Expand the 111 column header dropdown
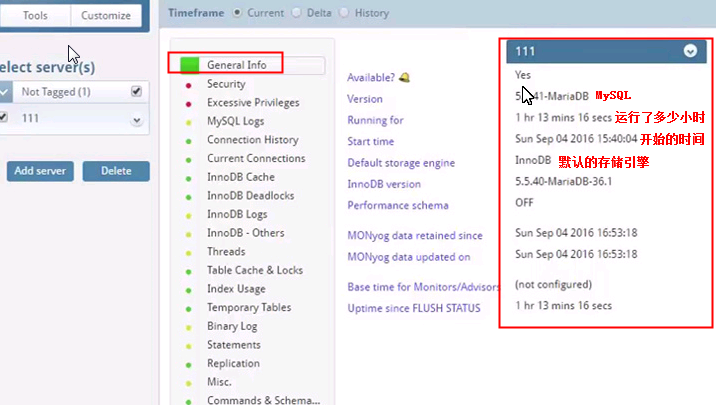Image resolution: width=716 pixels, height=405 pixels. point(690,51)
